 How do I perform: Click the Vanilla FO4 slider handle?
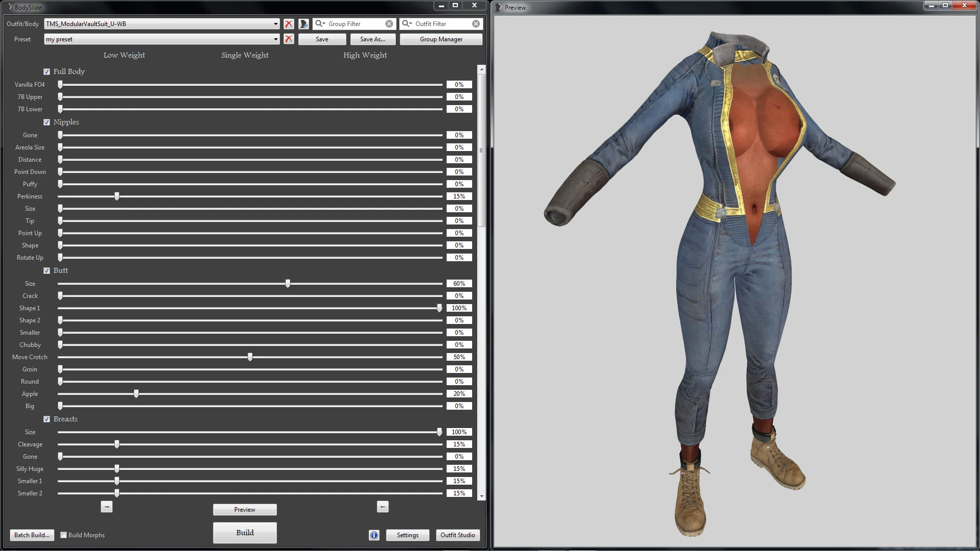60,85
